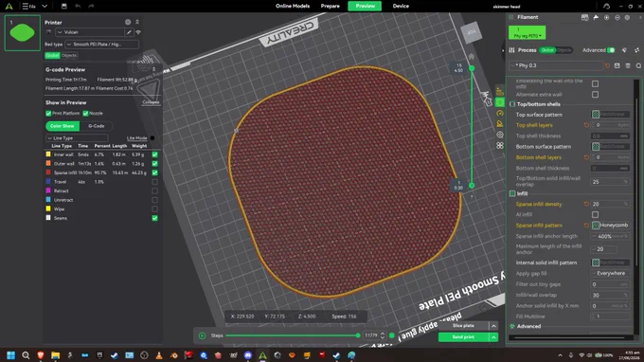644x362 pixels.
Task: Click the Wi-Fi icon next to Vulcan printer
Action: coord(138,32)
